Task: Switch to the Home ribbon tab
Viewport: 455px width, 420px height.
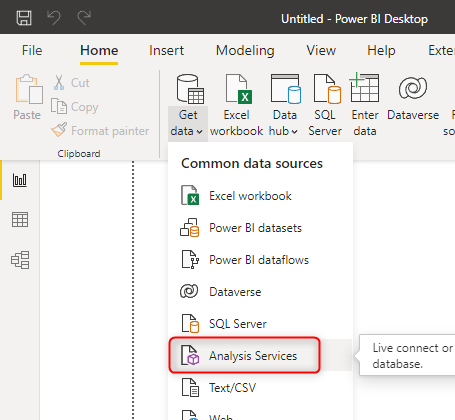Action: (99, 51)
